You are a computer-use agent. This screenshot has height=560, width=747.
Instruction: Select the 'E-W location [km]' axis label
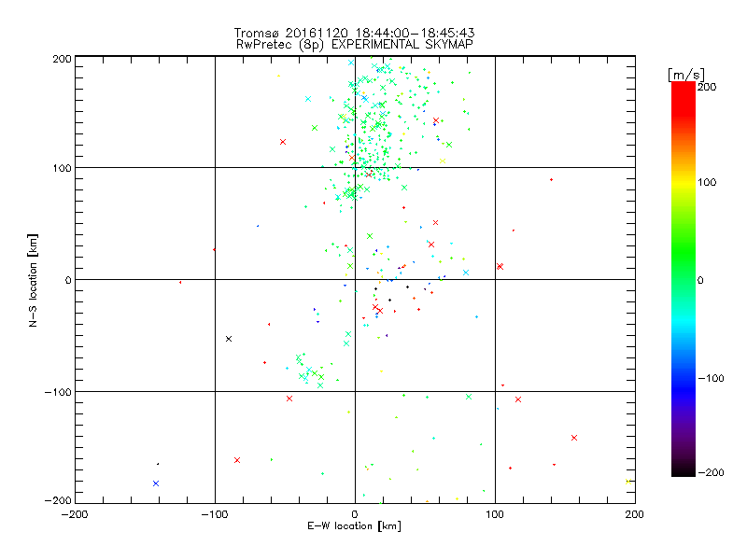coord(354,525)
